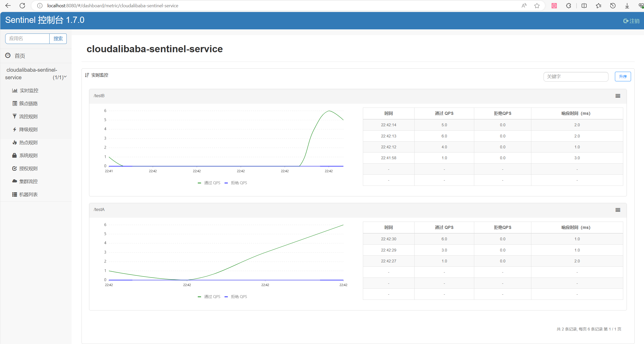Toggle 拒绝 QPS legend in /testB chart
Viewport: 644px width, 344px height.
coord(236,183)
